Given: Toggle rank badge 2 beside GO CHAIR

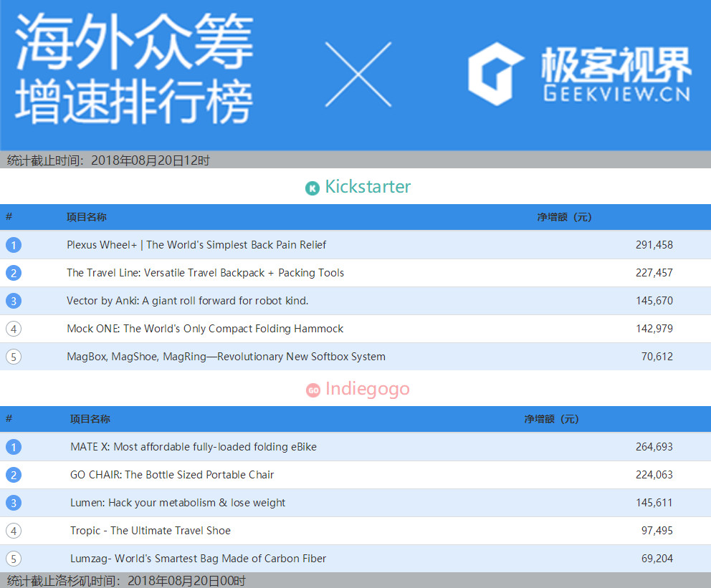Looking at the screenshot, I should click(x=14, y=475).
